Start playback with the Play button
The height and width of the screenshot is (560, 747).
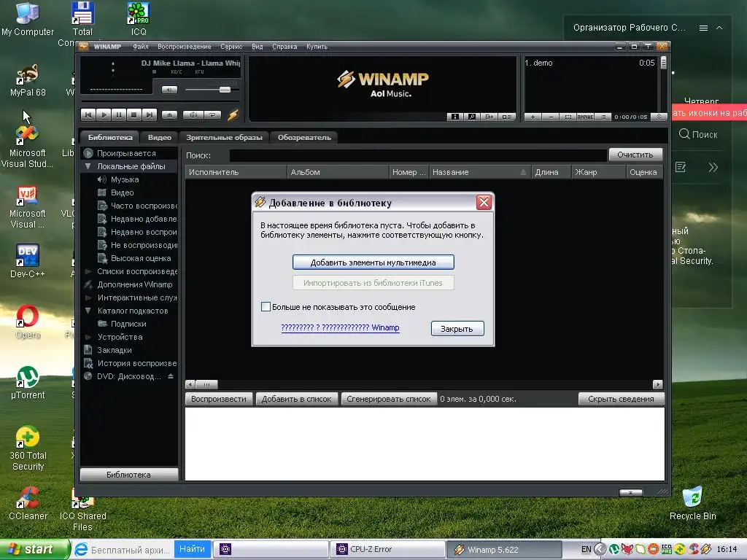(x=104, y=114)
